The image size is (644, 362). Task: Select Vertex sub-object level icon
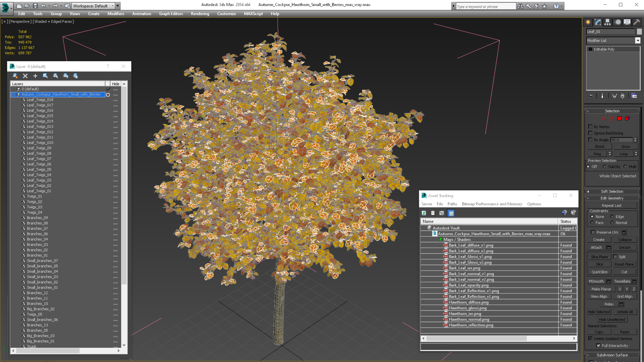[595, 118]
